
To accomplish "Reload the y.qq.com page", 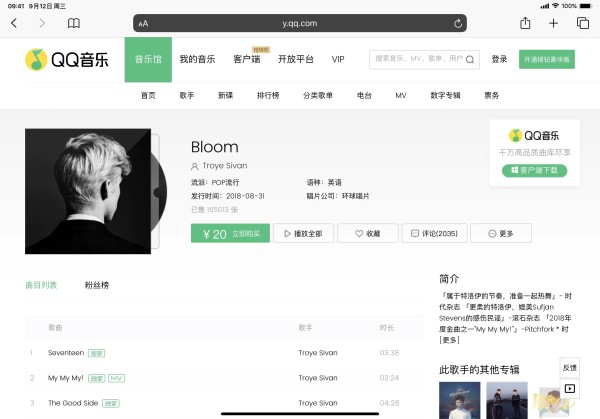I will point(458,24).
